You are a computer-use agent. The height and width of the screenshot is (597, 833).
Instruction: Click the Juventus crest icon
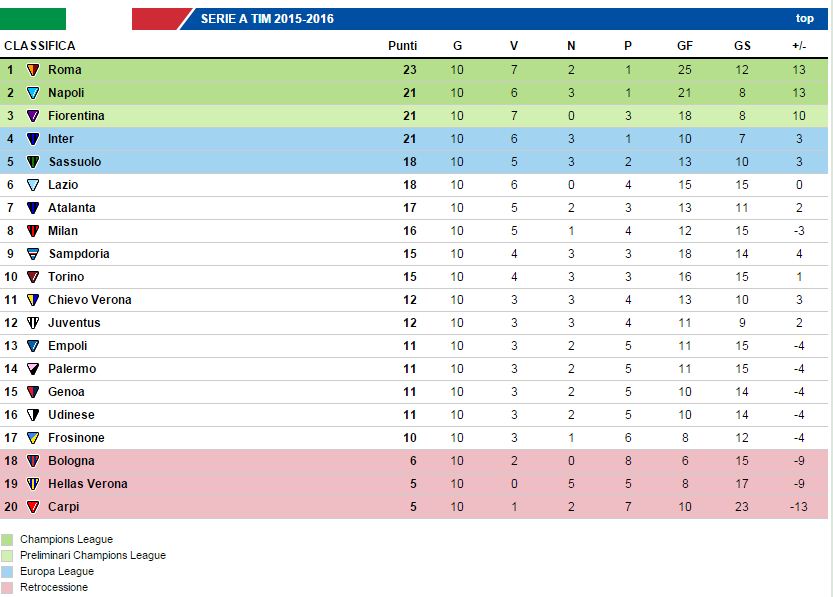click(33, 323)
